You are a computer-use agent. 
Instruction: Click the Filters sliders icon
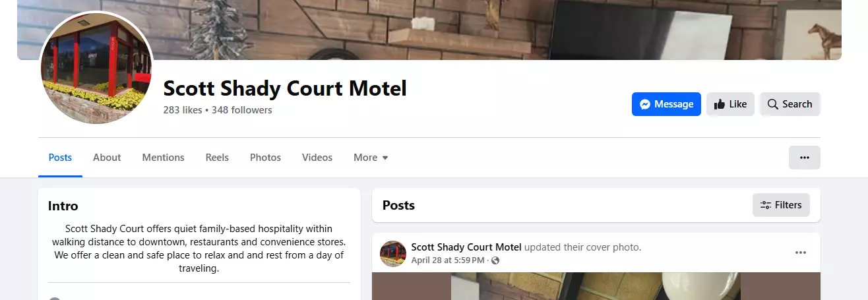tap(766, 205)
